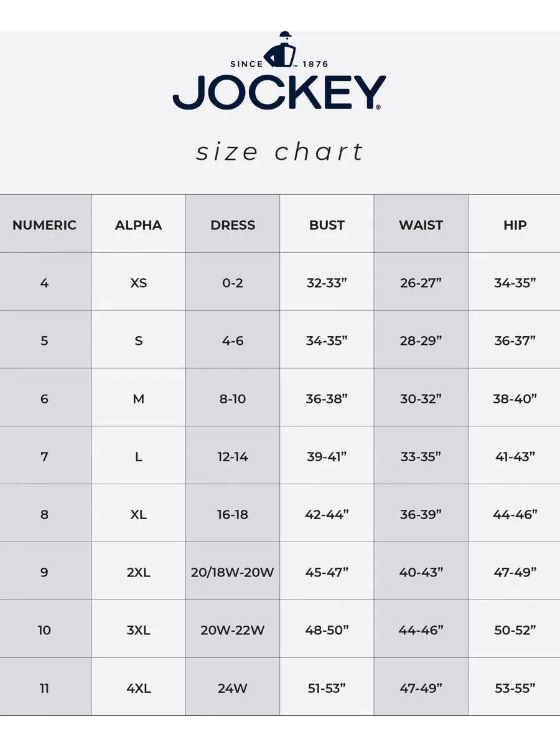This screenshot has width=560, height=747.
Task: Select the 2XL alpha size cell
Action: 138,572
